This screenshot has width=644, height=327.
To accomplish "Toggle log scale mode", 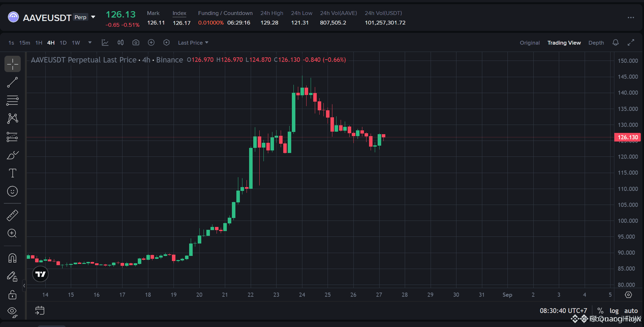I will click(x=614, y=311).
